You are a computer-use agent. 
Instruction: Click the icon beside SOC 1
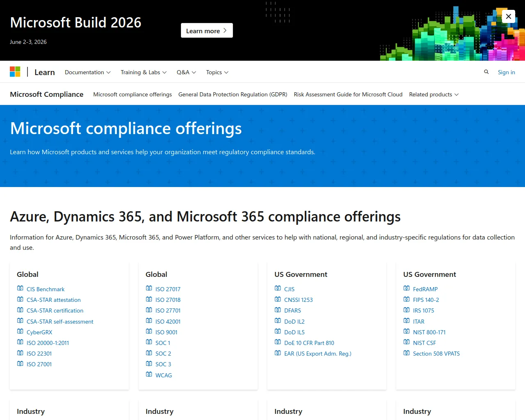[149, 342]
